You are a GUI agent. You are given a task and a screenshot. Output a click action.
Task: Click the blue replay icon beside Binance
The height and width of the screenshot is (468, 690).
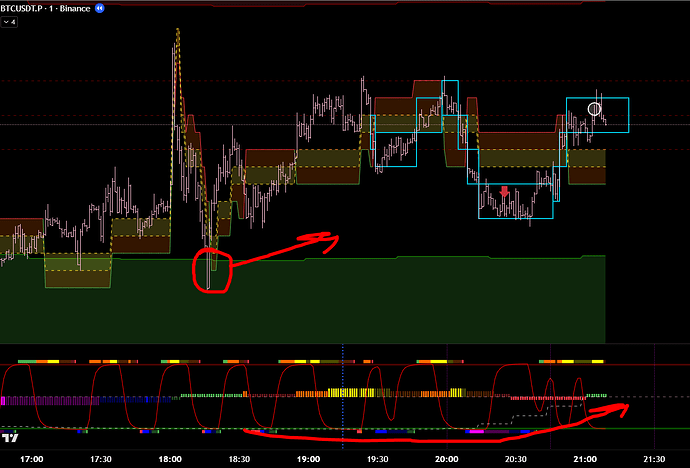tap(125, 7)
